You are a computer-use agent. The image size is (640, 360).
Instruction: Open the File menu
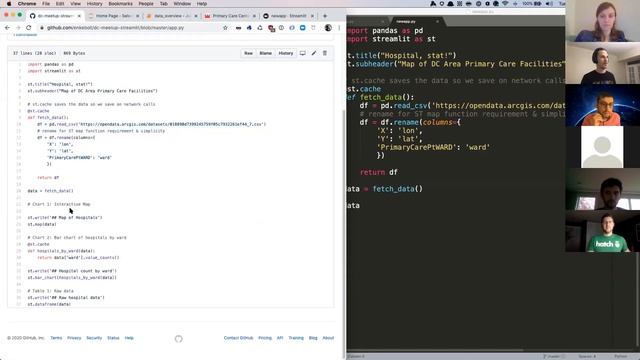pos(46,4)
